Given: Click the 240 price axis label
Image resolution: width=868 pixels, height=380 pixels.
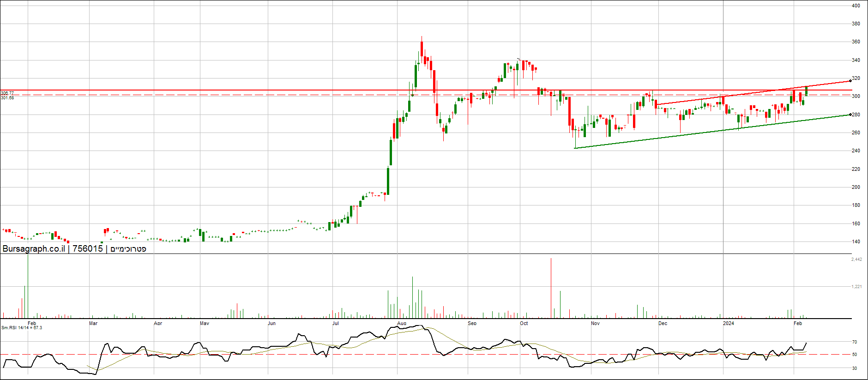Looking at the screenshot, I should click(x=856, y=151).
